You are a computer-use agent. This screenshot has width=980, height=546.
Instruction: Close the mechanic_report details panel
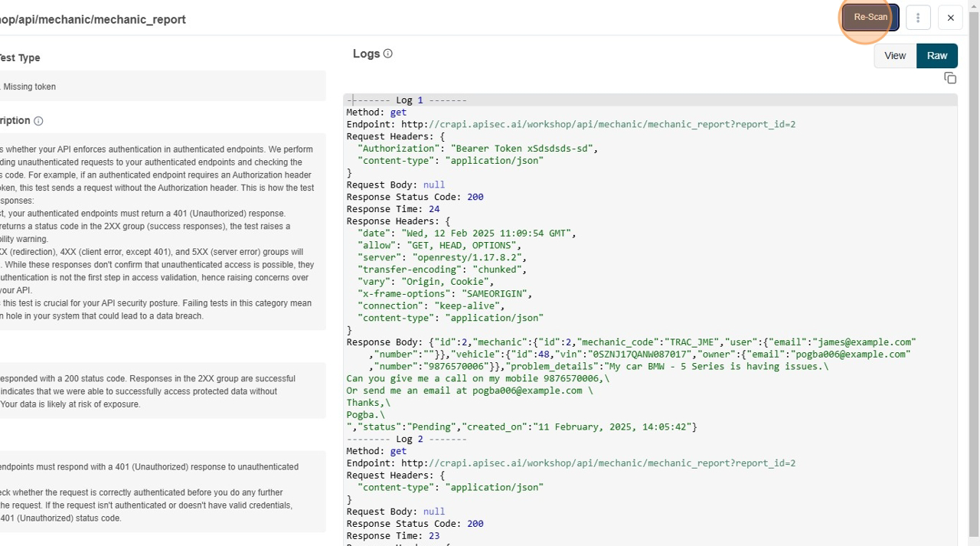950,18
